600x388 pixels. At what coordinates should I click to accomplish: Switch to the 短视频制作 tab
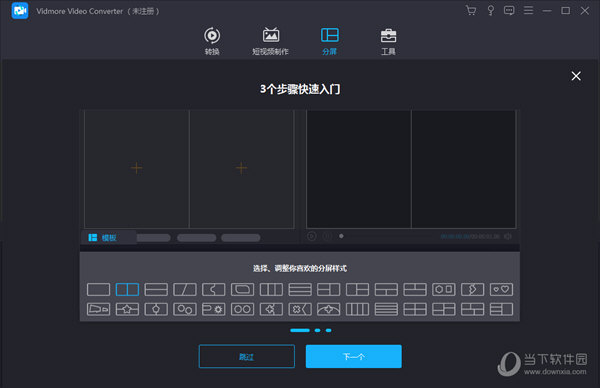(271, 41)
